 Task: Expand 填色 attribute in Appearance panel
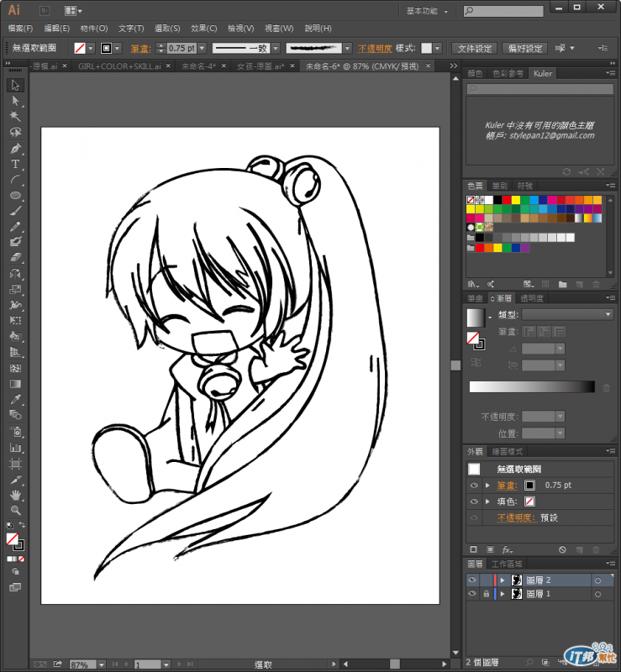[x=487, y=501]
